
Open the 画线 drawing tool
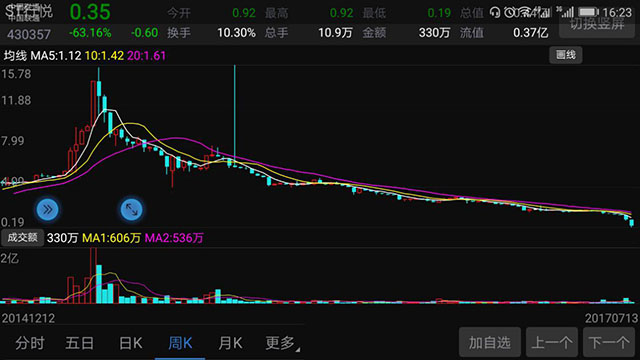pos(566,55)
